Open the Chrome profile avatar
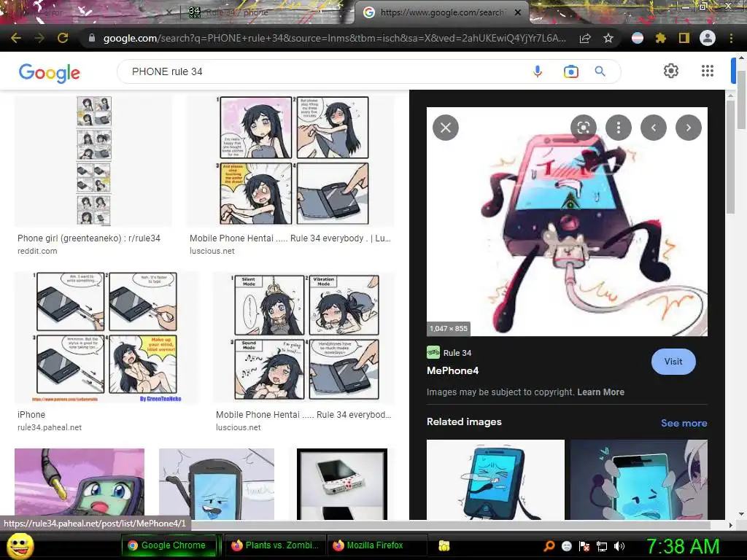This screenshot has width=747, height=560. tap(708, 38)
